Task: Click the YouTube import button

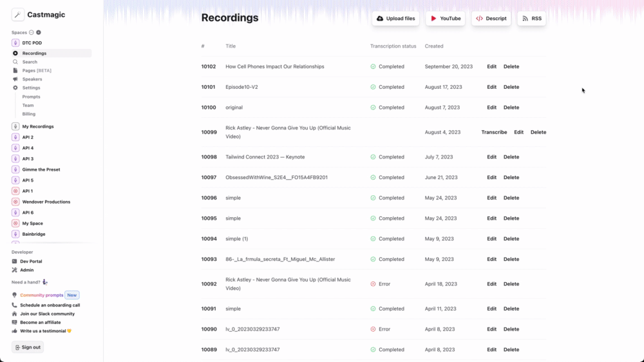Action: point(445,19)
